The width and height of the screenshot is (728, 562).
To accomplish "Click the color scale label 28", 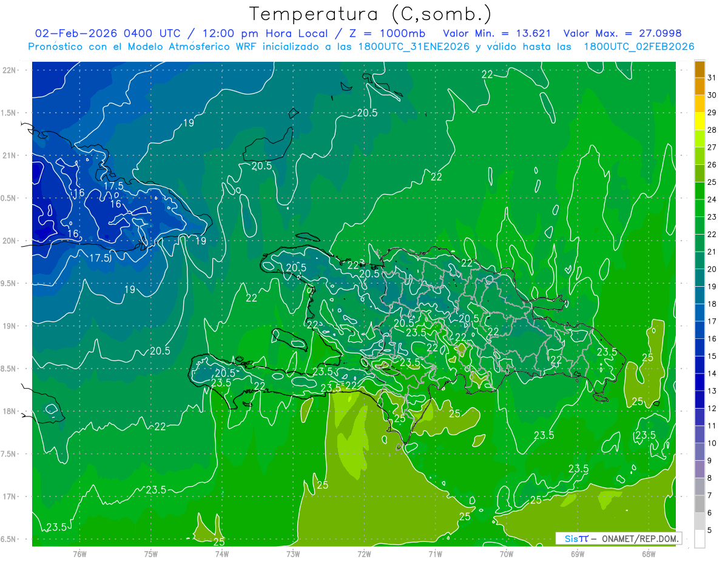I will coord(712,130).
